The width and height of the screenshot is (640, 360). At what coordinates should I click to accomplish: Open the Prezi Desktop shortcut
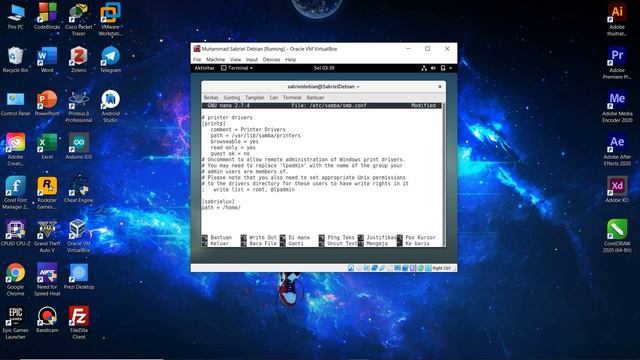tap(78, 276)
